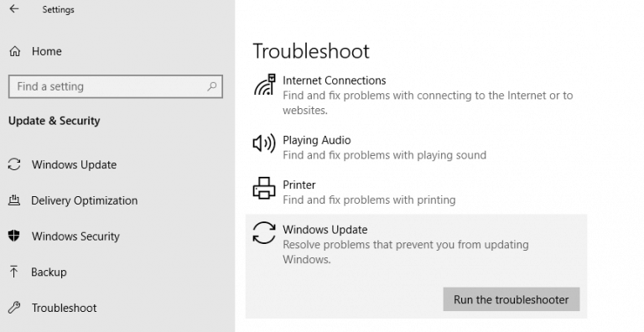Click the Home house icon

coord(15,51)
